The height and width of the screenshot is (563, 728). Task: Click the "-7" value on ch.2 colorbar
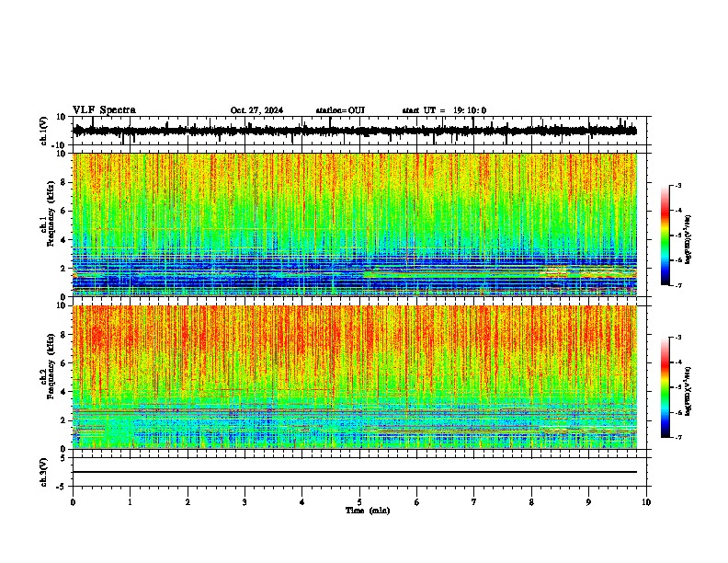(x=678, y=437)
